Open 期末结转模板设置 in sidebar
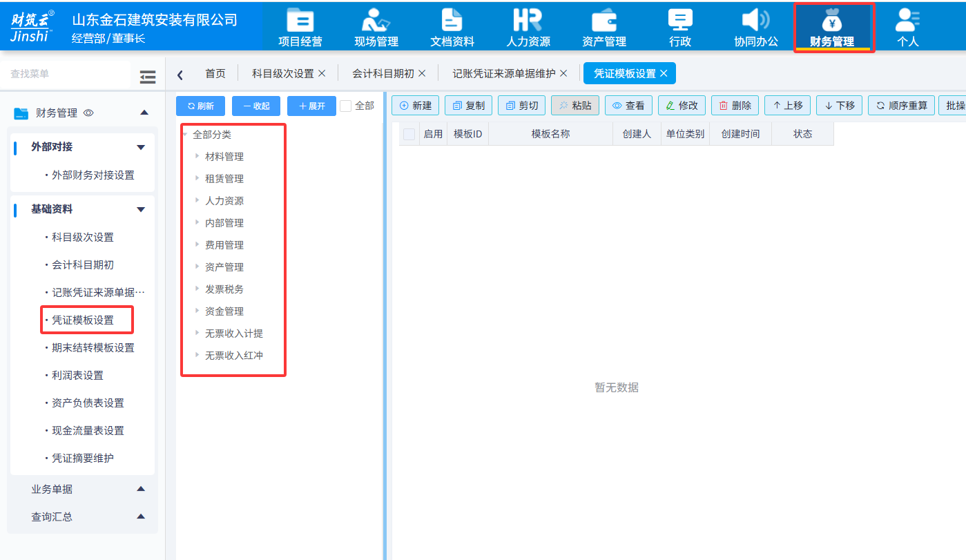 tap(93, 348)
